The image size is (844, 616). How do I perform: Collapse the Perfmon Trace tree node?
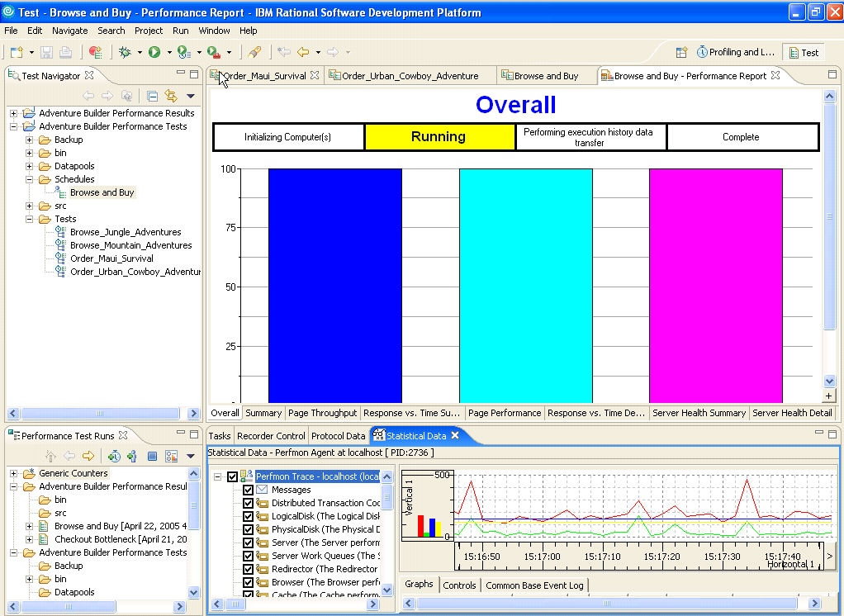218,476
